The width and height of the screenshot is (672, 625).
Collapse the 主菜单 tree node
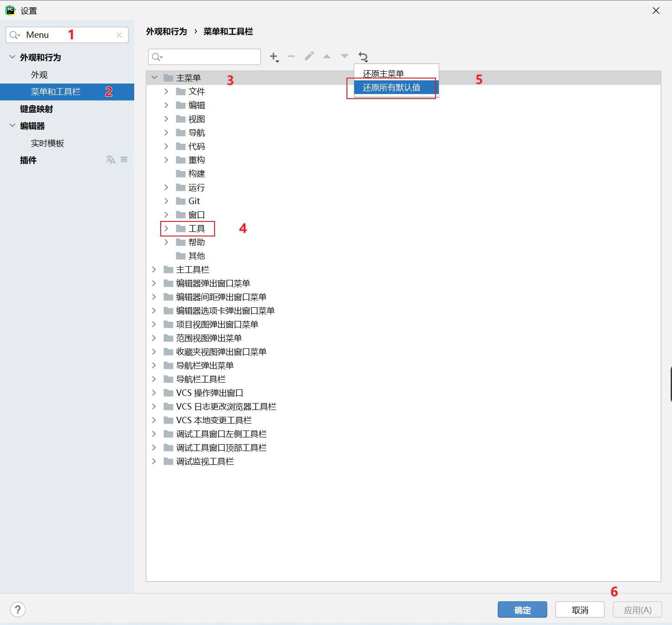[154, 78]
